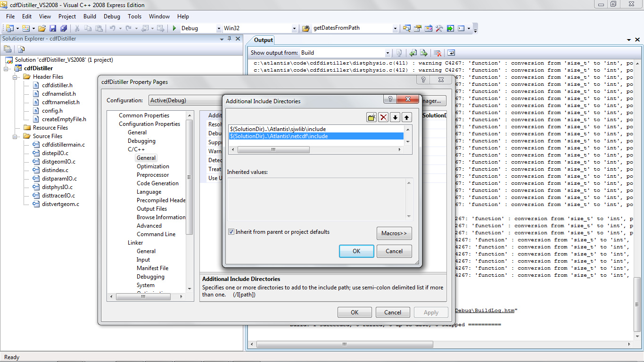The height and width of the screenshot is (362, 644).
Task: Open the Win32 platform dropdown
Action: 294,28
